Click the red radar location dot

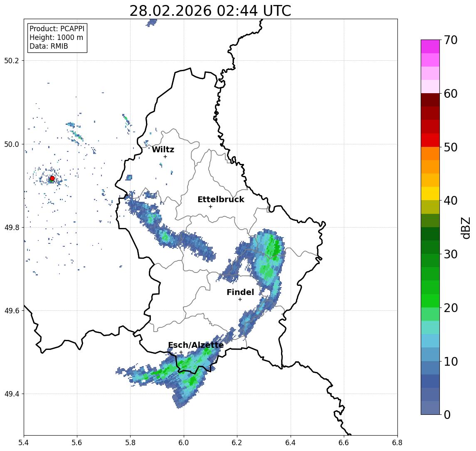pos(52,178)
